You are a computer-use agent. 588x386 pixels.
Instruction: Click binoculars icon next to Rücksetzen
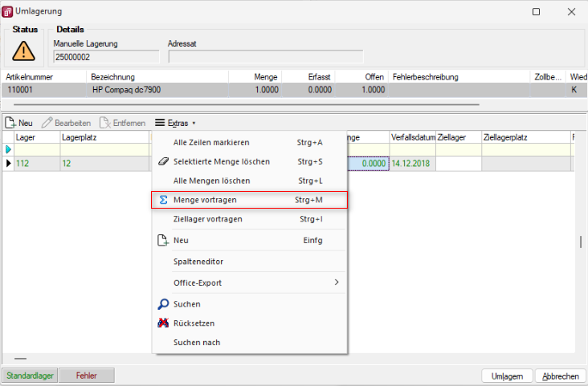[162, 323]
